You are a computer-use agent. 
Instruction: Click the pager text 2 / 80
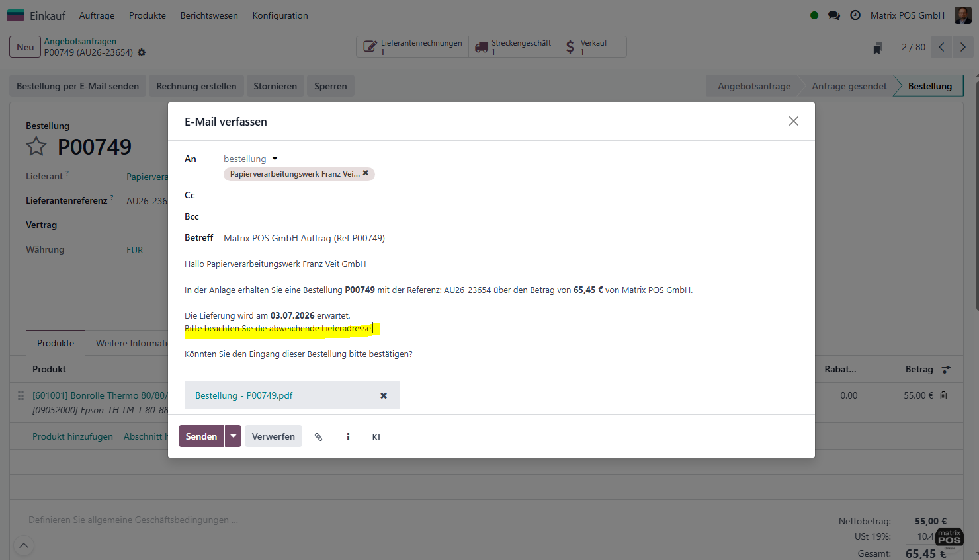coord(914,47)
